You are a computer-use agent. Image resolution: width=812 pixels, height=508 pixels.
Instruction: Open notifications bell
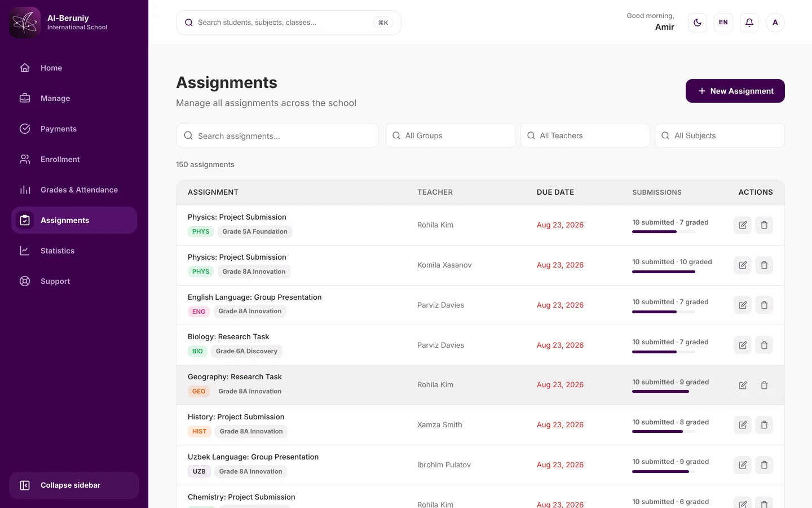click(749, 23)
